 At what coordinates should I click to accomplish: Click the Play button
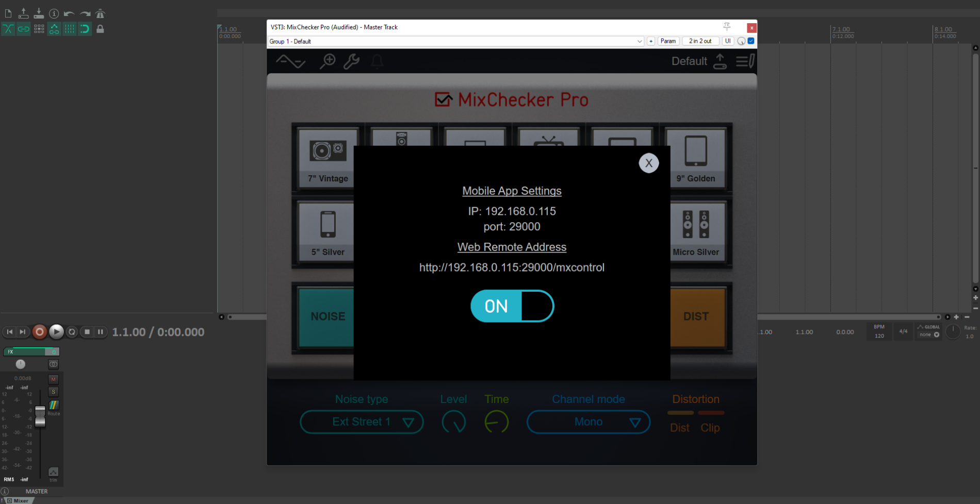tap(56, 332)
